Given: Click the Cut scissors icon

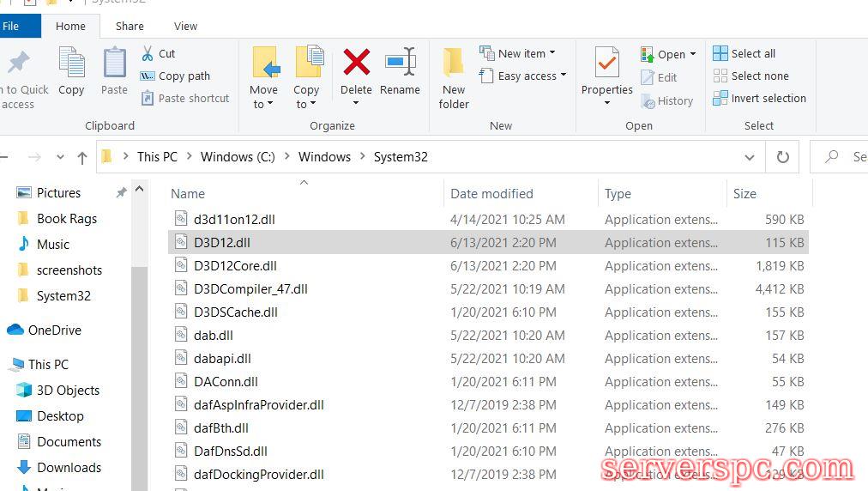Looking at the screenshot, I should [x=148, y=53].
